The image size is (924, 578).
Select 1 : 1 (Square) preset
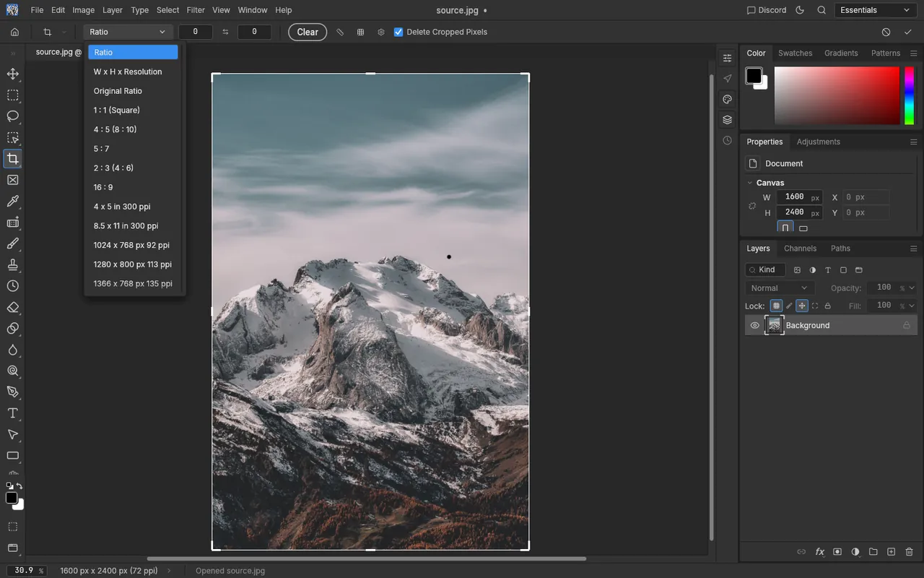point(133,111)
